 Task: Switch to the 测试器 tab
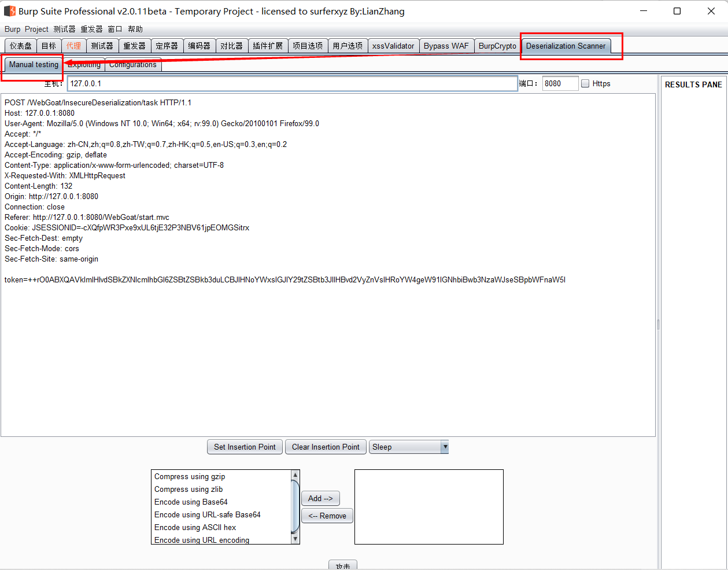pyautogui.click(x=102, y=46)
